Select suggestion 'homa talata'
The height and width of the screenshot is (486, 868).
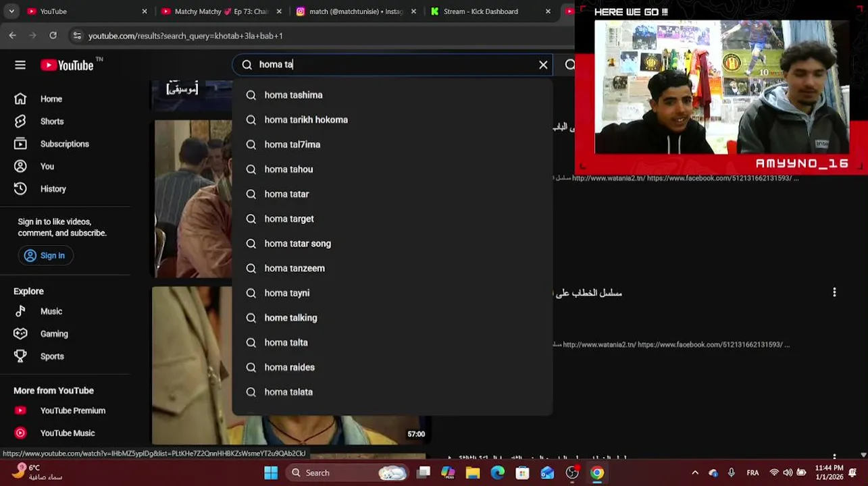tap(392, 392)
